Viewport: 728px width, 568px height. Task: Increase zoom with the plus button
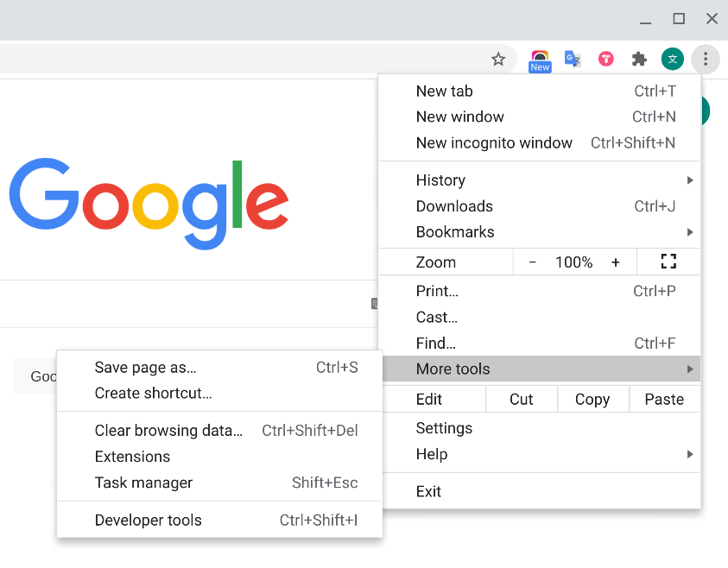616,262
